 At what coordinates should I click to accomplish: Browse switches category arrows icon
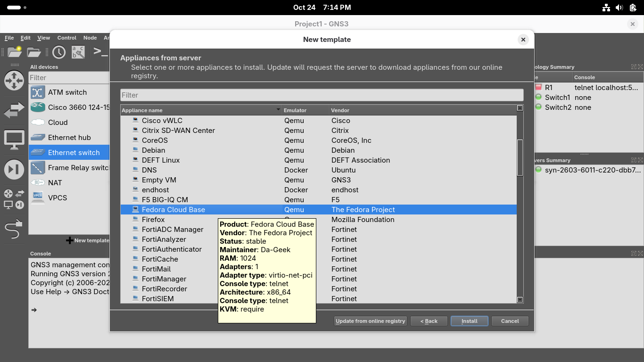pyautogui.click(x=14, y=111)
